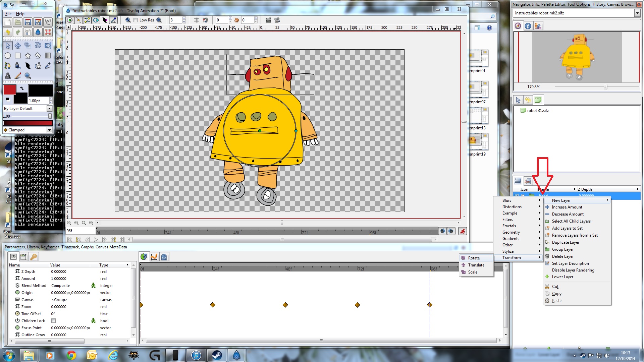The height and width of the screenshot is (362, 644).
Task: Enable the Low Res checkbox
Action: pyautogui.click(x=136, y=20)
